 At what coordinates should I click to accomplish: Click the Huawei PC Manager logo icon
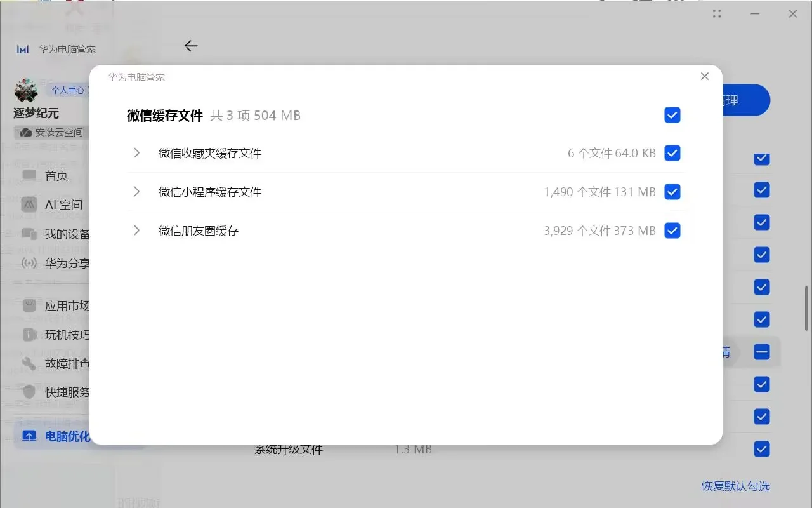tap(23, 49)
